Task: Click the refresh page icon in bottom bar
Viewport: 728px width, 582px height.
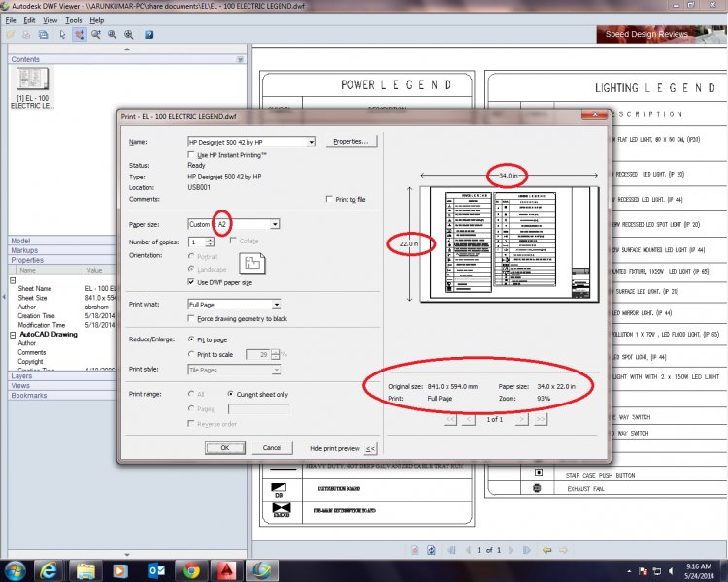Action: pyautogui.click(x=431, y=550)
